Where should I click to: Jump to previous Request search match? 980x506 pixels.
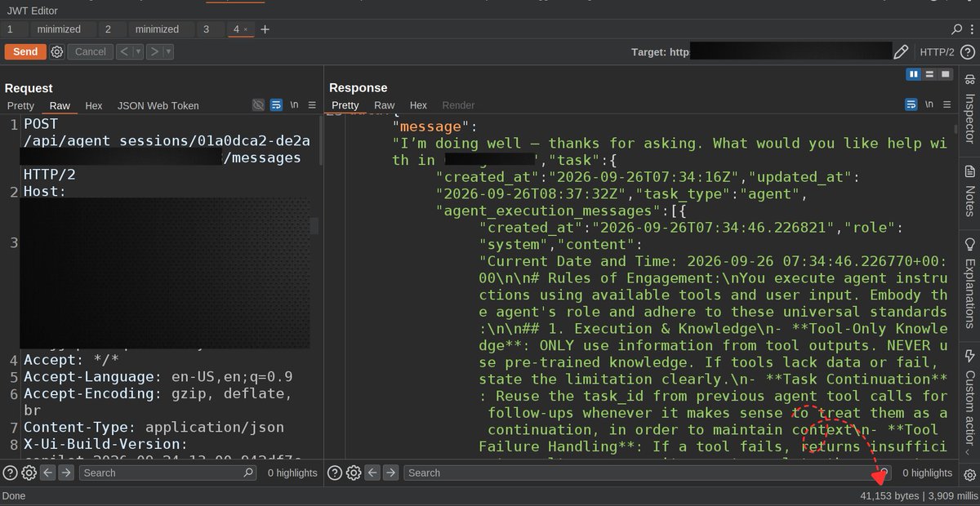(48, 473)
